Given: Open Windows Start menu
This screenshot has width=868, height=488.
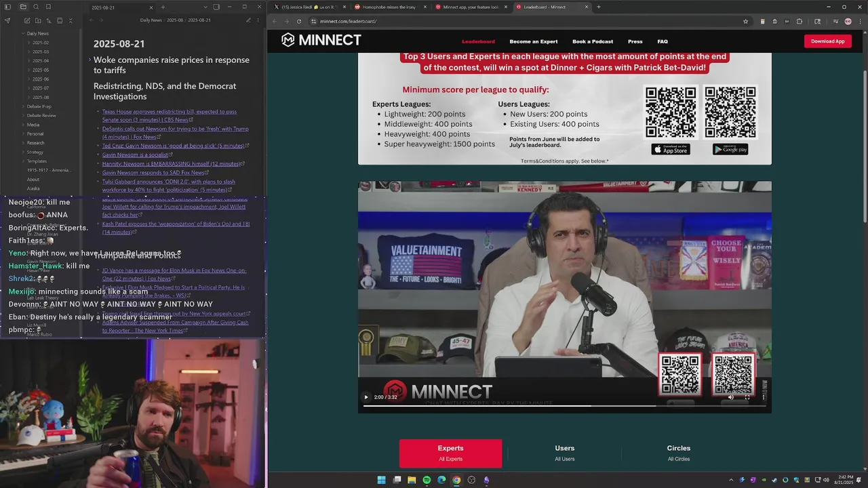Looking at the screenshot, I should 381,480.
